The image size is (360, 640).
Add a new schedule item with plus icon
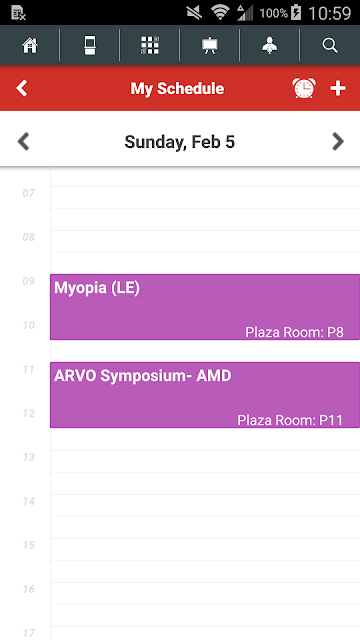coord(338,88)
